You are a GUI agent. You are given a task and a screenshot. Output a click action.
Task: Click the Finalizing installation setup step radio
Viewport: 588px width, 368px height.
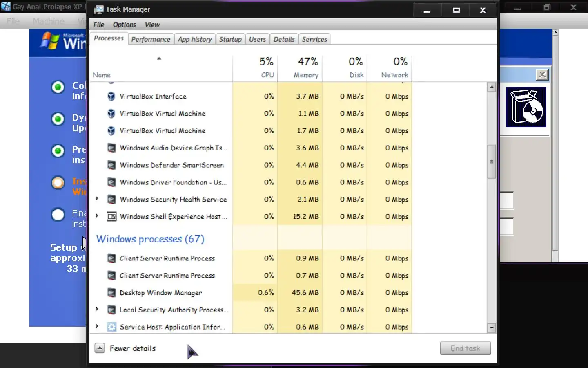pos(58,214)
